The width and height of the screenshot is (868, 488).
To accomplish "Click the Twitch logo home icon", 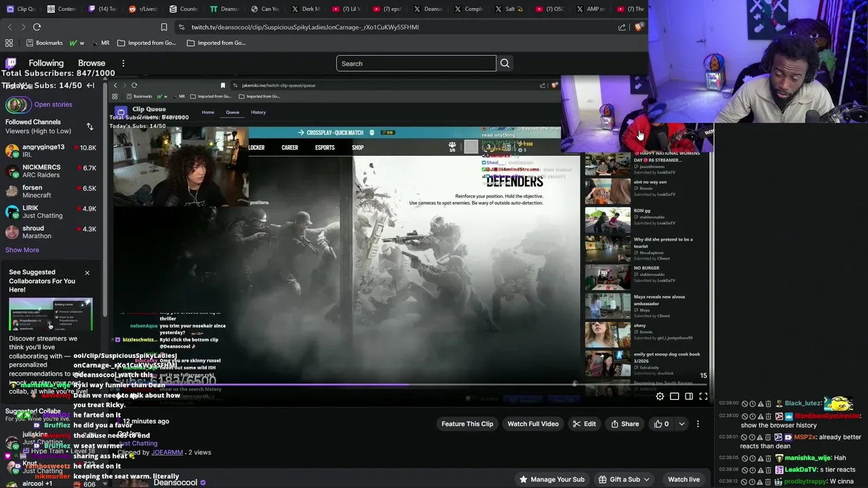I will tap(11, 63).
